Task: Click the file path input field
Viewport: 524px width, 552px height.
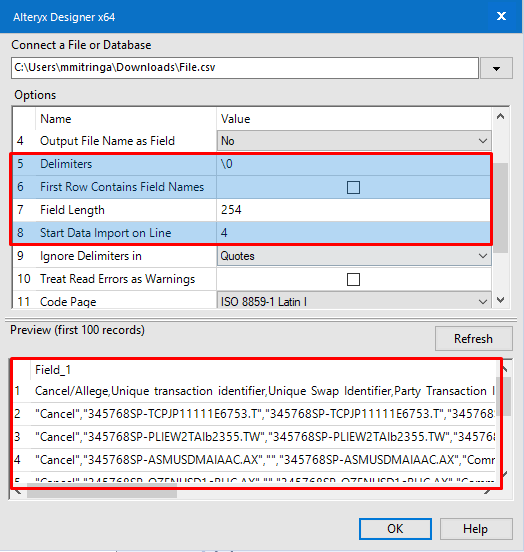Action: click(245, 68)
